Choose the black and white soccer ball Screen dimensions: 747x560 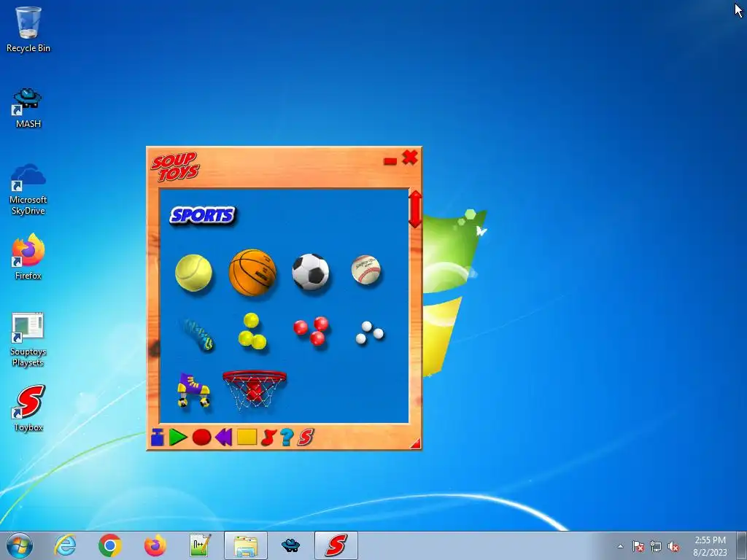(311, 271)
